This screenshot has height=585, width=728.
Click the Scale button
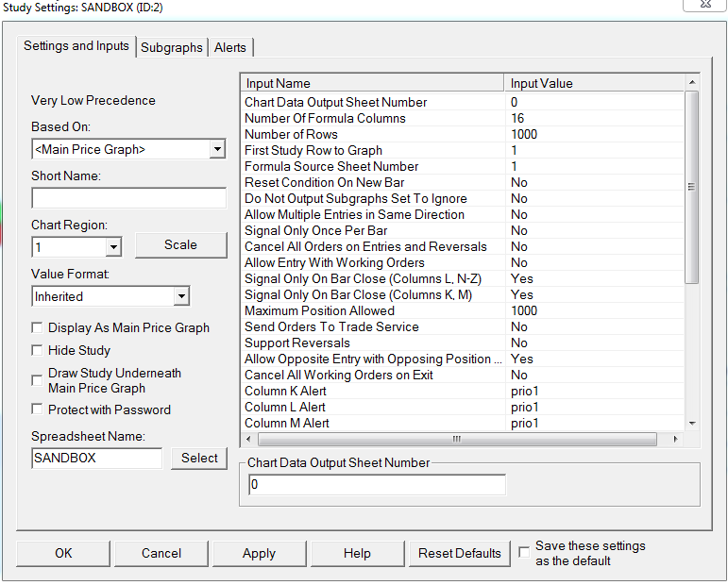180,245
